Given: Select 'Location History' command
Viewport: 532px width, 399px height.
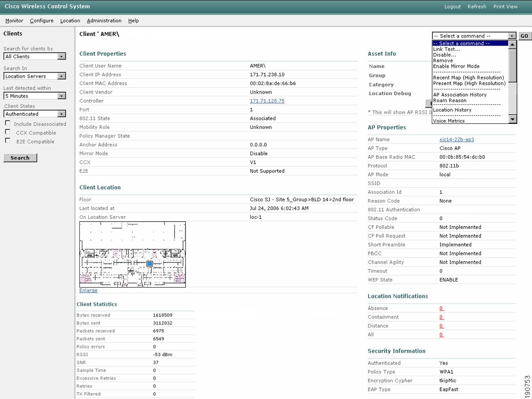Looking at the screenshot, I should coord(452,110).
